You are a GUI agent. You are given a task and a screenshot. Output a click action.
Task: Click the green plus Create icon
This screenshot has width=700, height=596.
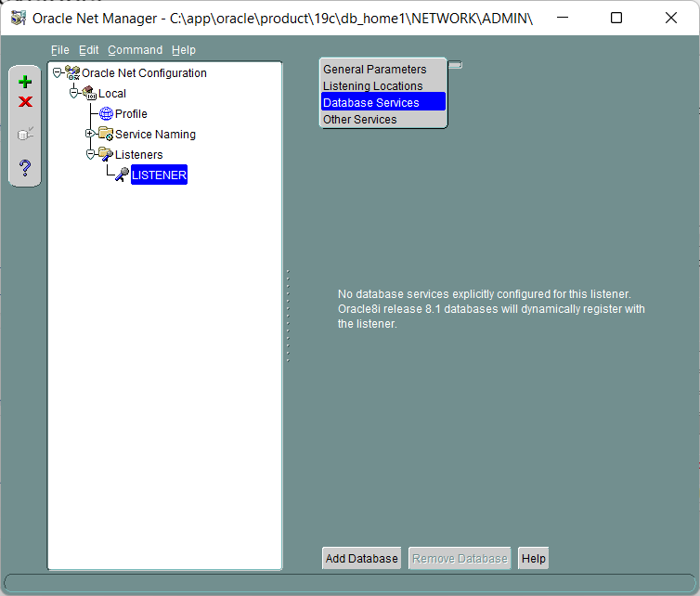(25, 82)
